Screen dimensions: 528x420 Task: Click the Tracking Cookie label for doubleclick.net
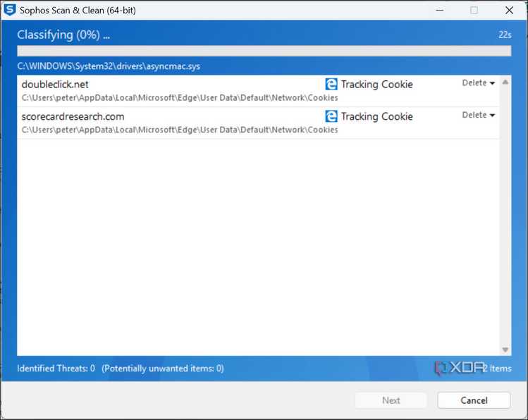click(377, 84)
